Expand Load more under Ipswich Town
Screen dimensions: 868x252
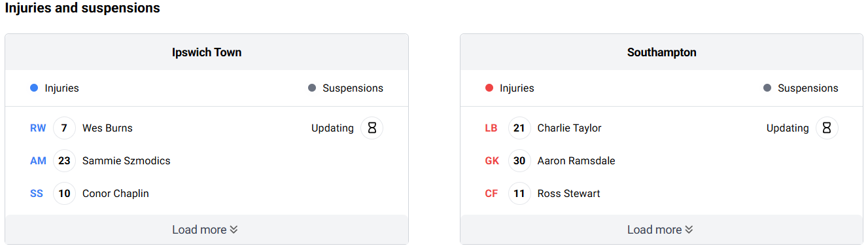(x=207, y=230)
